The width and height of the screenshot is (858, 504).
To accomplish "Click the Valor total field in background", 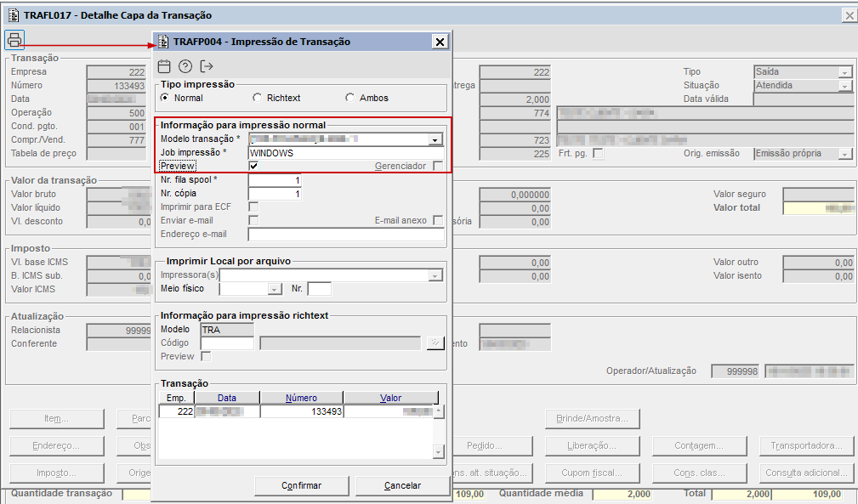I will [x=819, y=207].
